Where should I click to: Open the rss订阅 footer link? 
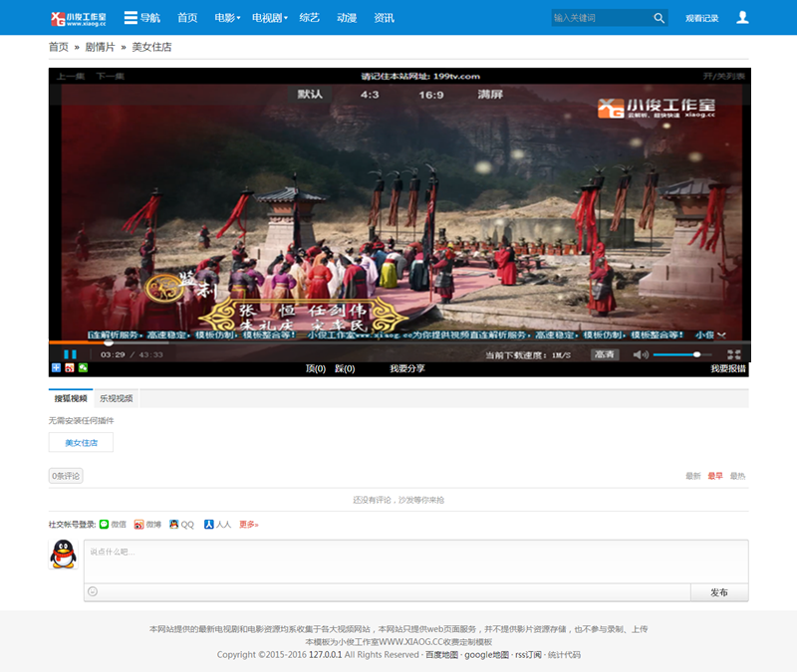tap(528, 655)
